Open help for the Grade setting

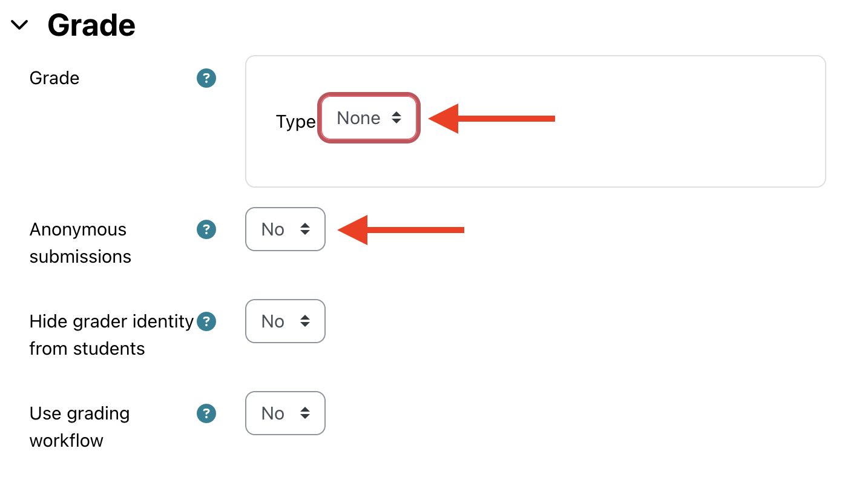tap(206, 78)
